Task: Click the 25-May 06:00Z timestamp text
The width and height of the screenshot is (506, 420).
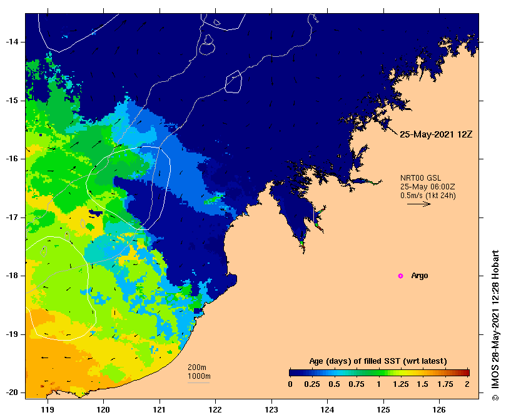Action: pos(428,186)
